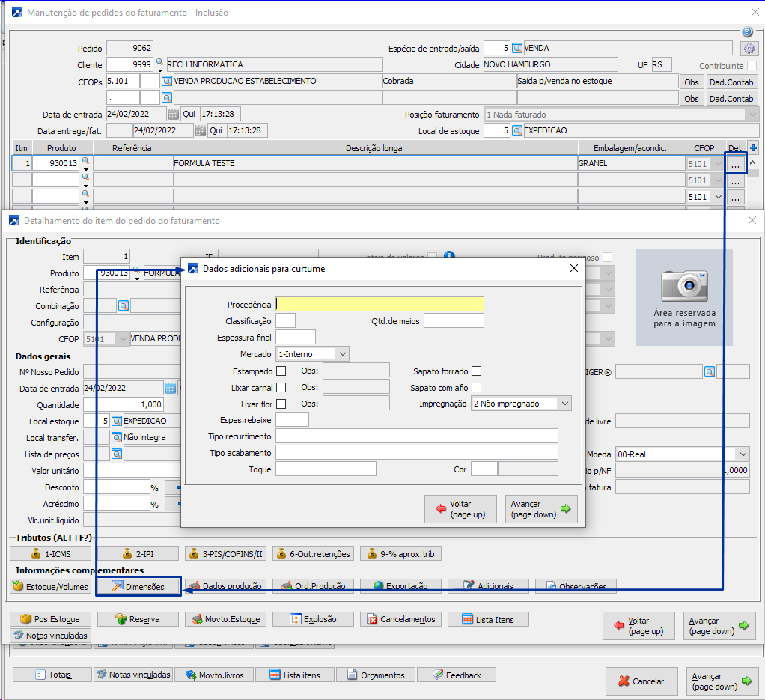
Task: Expand the Mercado dropdown
Action: [341, 353]
